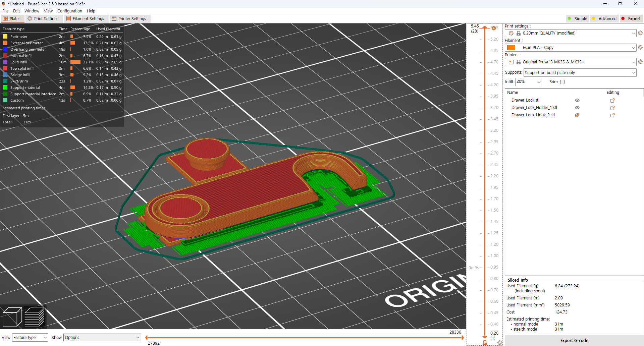The image size is (644, 346).
Task: Expand the Show Options dropdown
Action: (x=102, y=338)
